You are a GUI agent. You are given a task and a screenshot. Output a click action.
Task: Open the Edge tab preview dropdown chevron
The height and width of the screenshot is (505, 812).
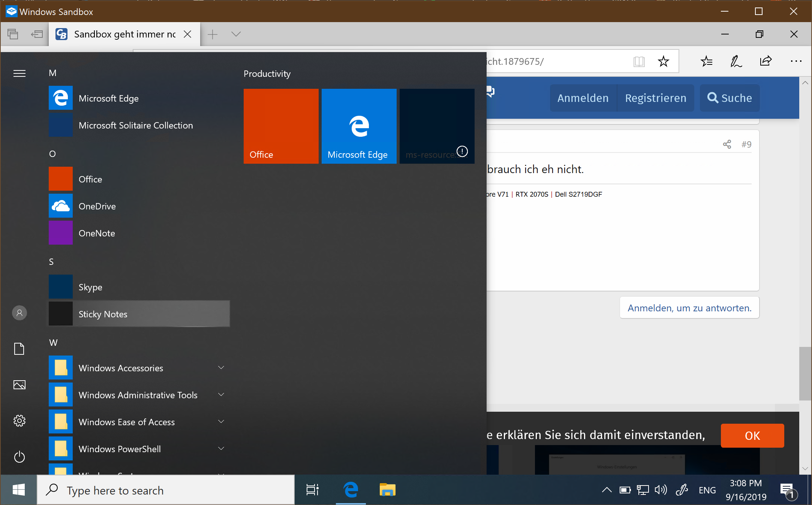(x=236, y=34)
